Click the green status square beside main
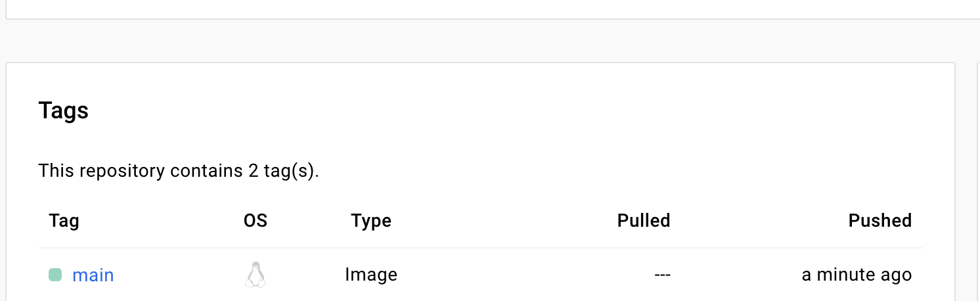 pos(55,275)
